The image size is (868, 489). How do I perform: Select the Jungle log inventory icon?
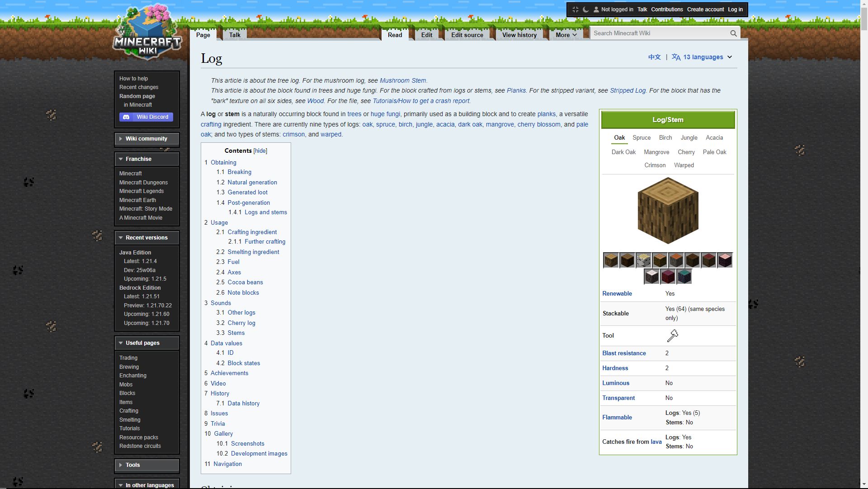pos(660,260)
